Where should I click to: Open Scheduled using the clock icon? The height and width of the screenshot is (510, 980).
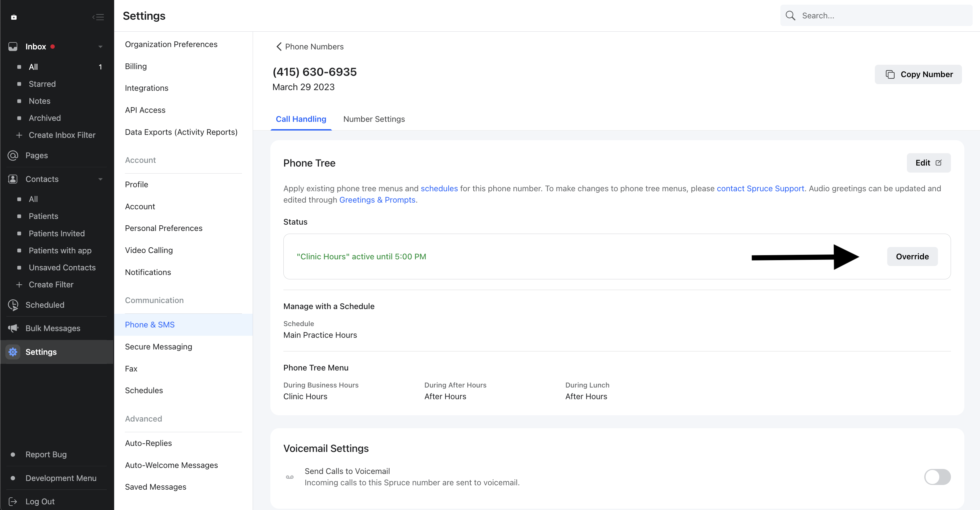coord(13,305)
